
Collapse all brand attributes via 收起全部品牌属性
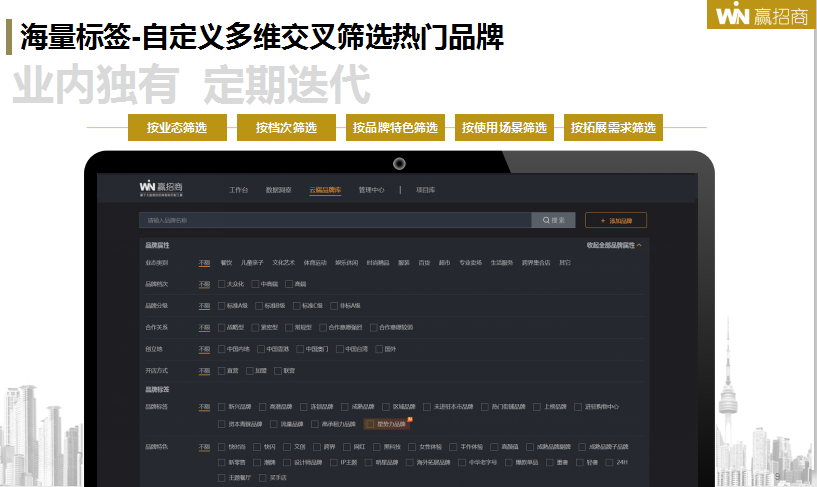(x=614, y=245)
